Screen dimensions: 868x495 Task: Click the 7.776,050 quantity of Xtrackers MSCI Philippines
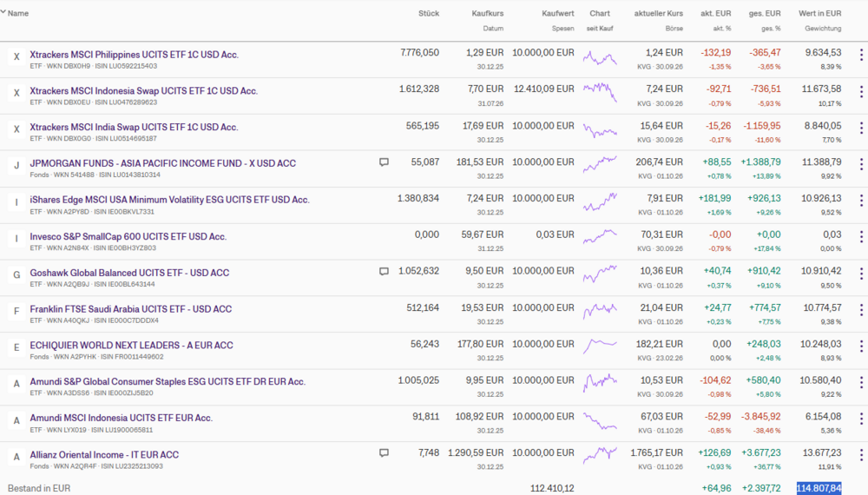coord(419,53)
